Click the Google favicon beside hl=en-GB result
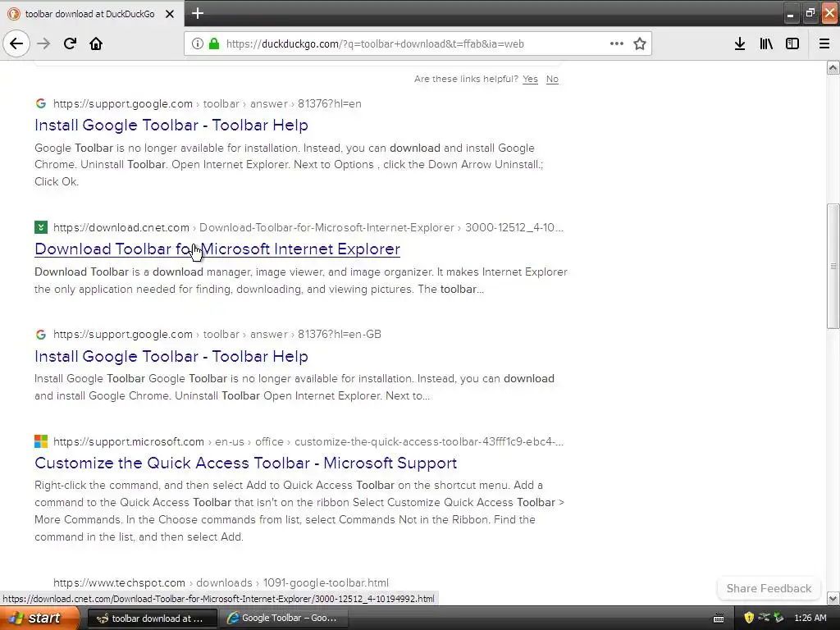 [41, 335]
